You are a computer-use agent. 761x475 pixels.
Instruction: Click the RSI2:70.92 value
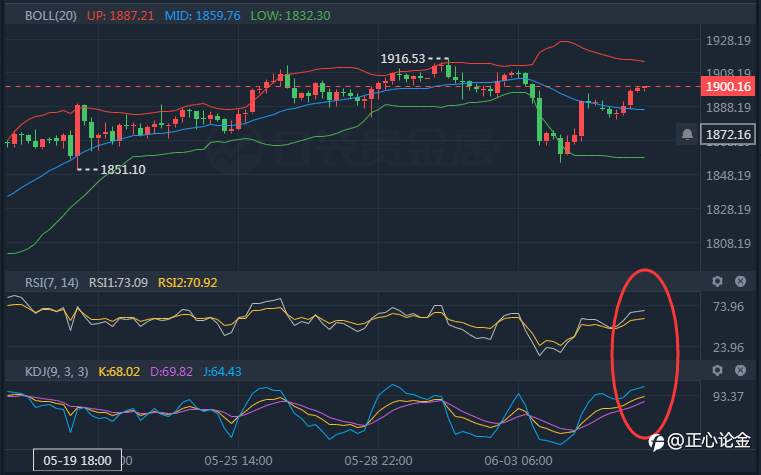(x=187, y=282)
